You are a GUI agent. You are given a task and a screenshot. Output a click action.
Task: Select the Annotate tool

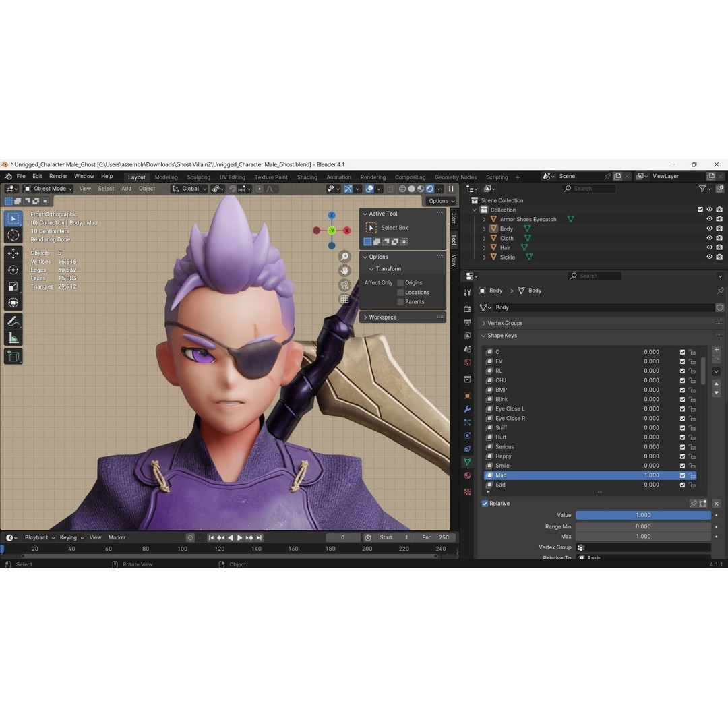(13, 322)
